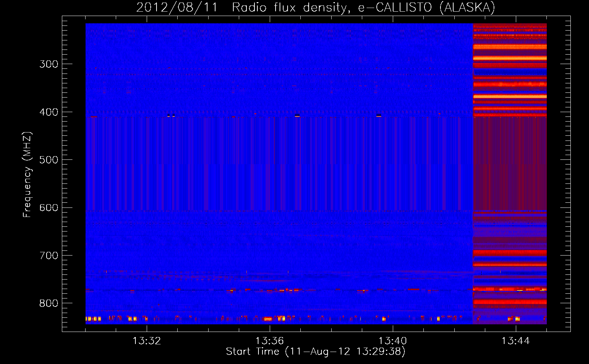Click the 13:44 time tick label
This screenshot has height=364, width=589.
(516, 341)
